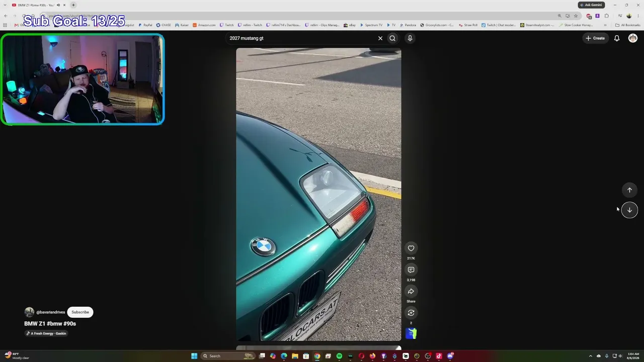The image size is (644, 362).
Task: Open a new browser tab
Action: (x=73, y=5)
